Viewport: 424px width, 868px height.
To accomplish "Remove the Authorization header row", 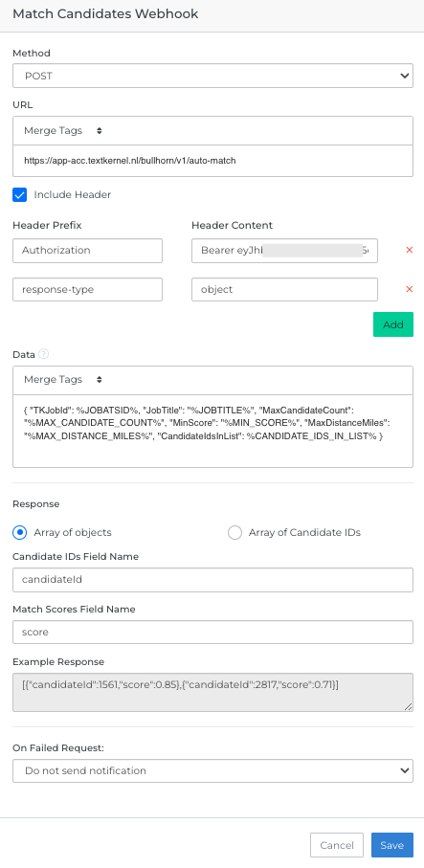I will pyautogui.click(x=410, y=250).
